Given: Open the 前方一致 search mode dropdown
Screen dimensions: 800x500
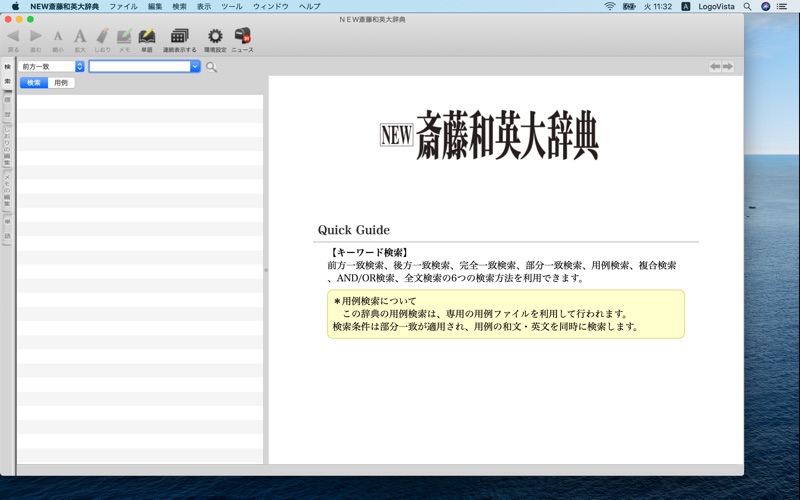Looking at the screenshot, I should pos(52,66).
